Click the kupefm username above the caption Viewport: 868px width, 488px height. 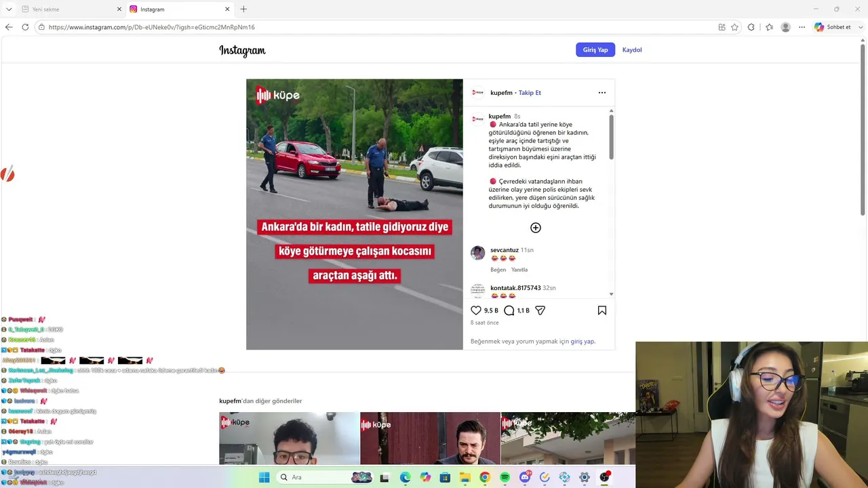[500, 117]
